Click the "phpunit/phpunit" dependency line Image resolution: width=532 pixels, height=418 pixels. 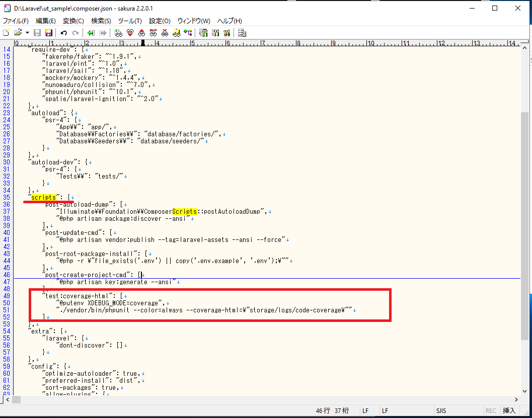[x=90, y=92]
